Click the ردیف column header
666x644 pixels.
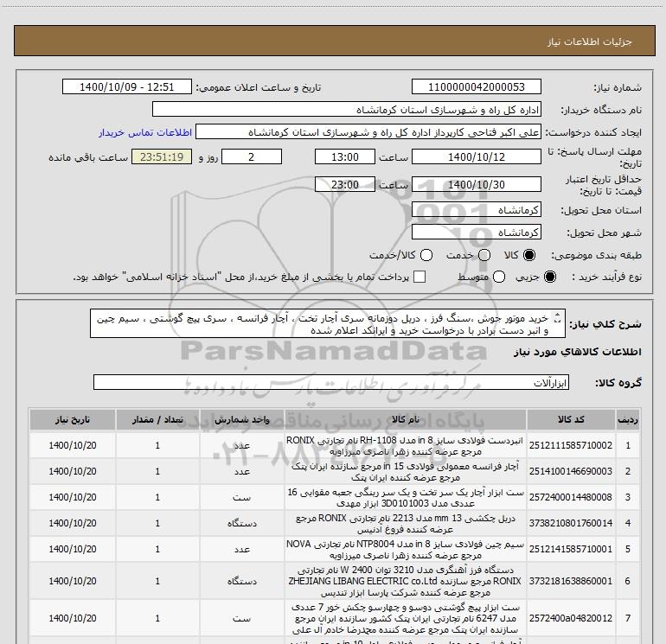coord(627,420)
